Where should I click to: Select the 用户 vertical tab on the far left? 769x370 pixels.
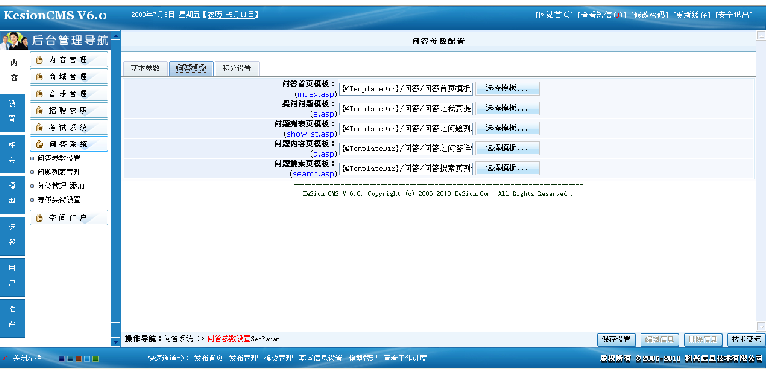click(12, 277)
